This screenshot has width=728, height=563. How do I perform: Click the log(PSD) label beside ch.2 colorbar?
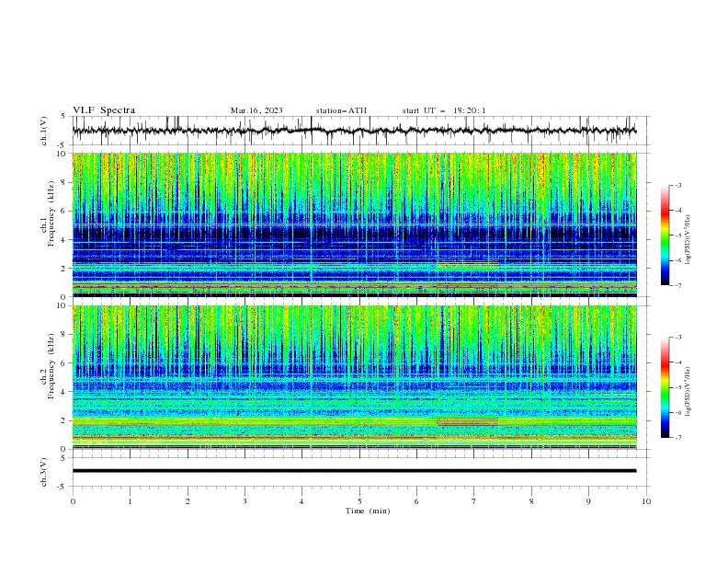click(688, 391)
